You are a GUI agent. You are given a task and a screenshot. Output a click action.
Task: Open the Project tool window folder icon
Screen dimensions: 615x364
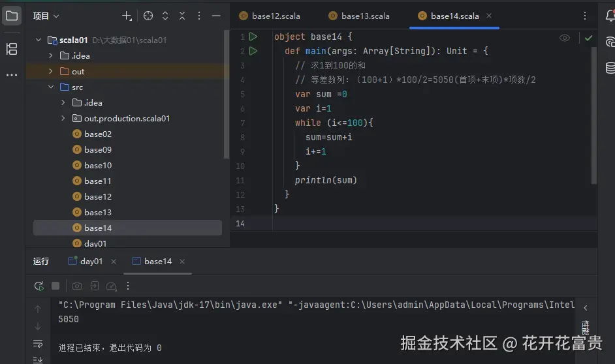pos(12,16)
